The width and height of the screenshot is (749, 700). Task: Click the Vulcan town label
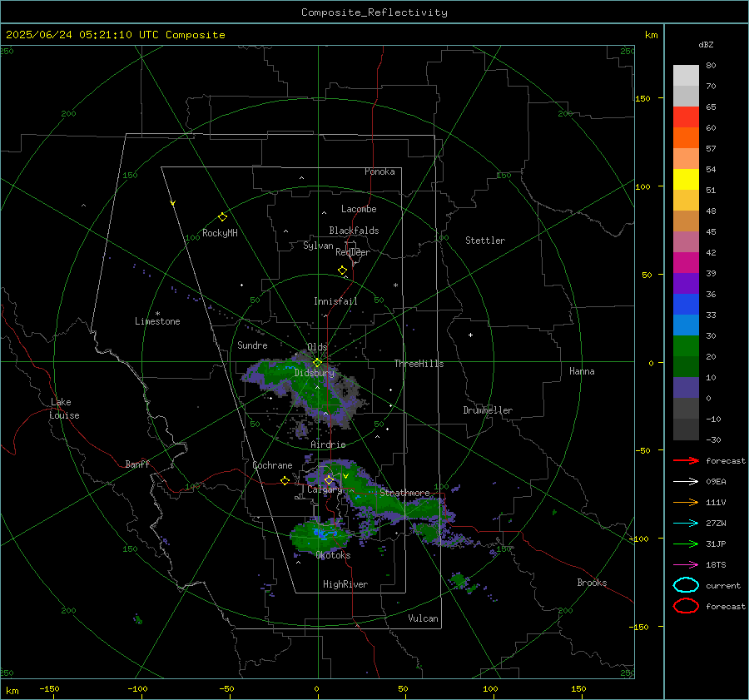pyautogui.click(x=424, y=618)
